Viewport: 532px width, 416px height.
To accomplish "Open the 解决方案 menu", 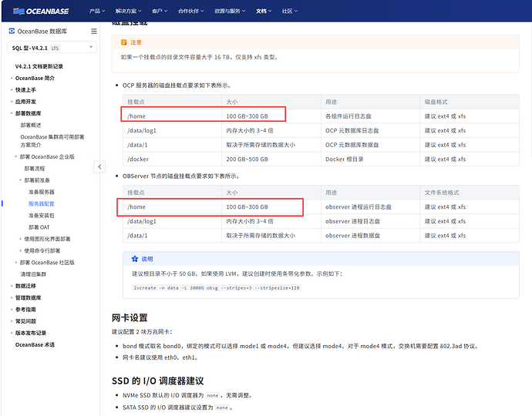I will coord(128,12).
